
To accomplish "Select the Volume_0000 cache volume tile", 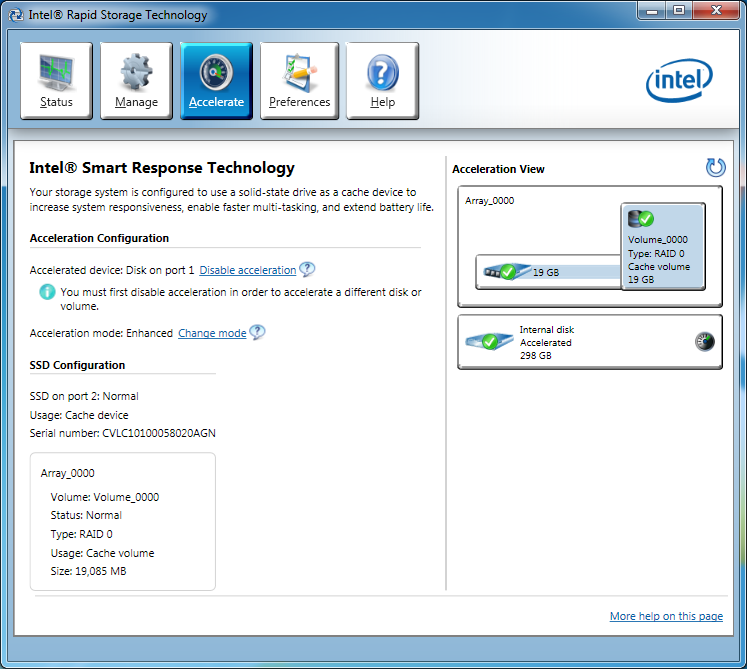I will coord(663,246).
